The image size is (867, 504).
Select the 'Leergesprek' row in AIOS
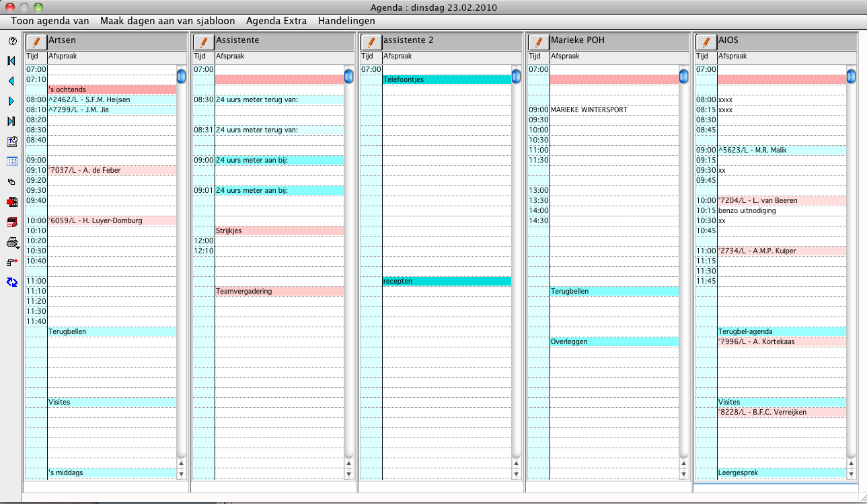tap(782, 472)
